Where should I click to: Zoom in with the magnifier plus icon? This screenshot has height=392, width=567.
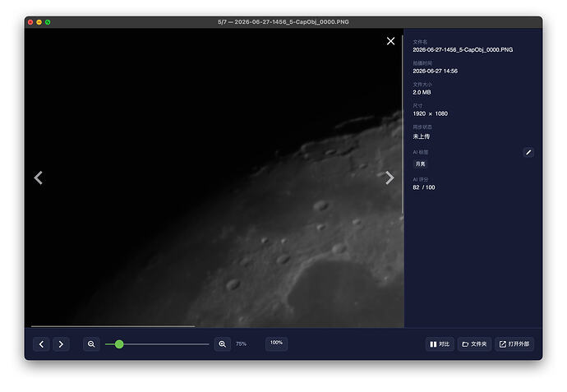coord(223,344)
